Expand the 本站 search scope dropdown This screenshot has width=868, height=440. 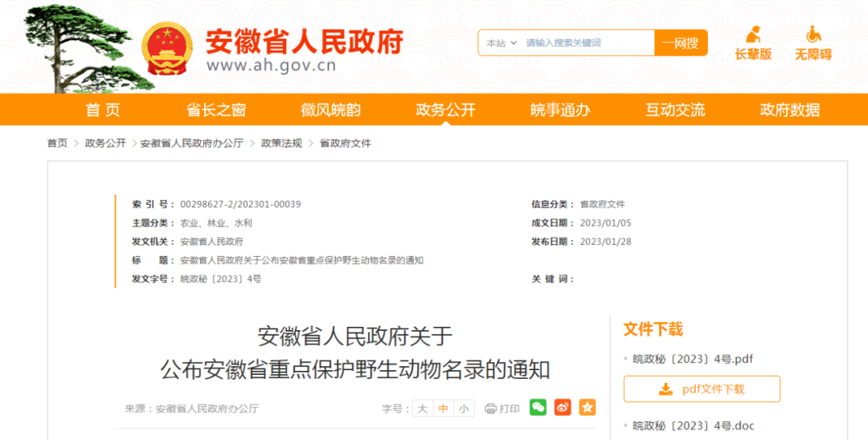coord(501,43)
